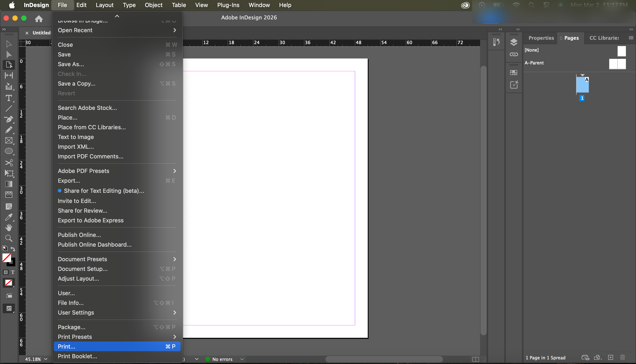Swap fill and stroke colors
636x364 pixels.
[x=13, y=249]
